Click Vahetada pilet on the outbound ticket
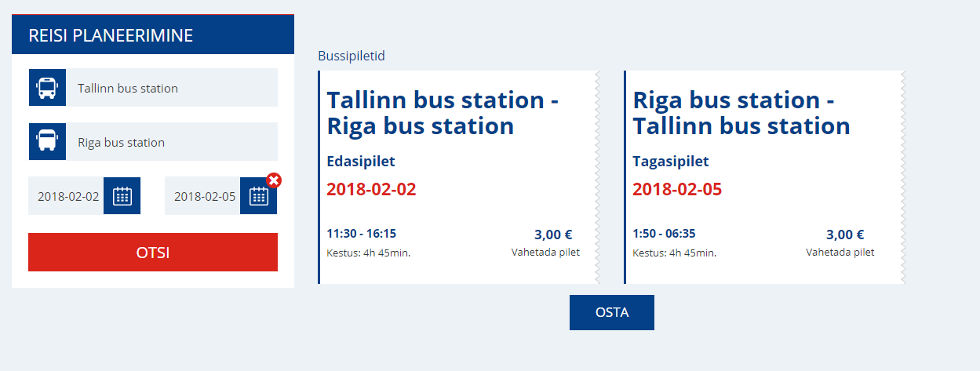Viewport: 980px width, 371px height. (x=545, y=253)
